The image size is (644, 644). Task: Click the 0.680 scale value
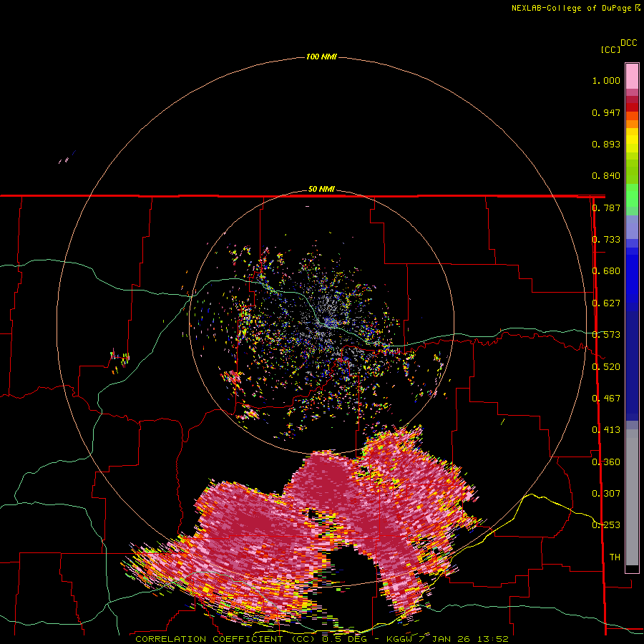coord(606,271)
